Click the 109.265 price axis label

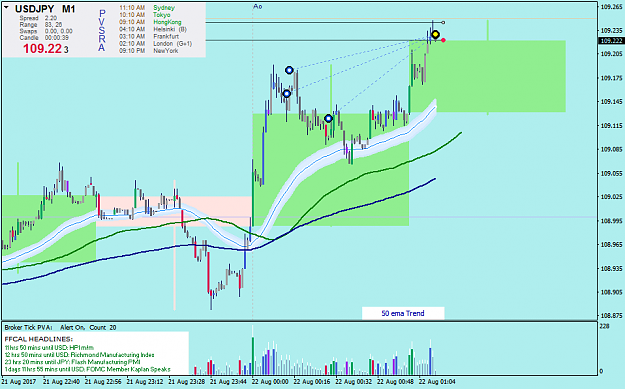coord(611,7)
